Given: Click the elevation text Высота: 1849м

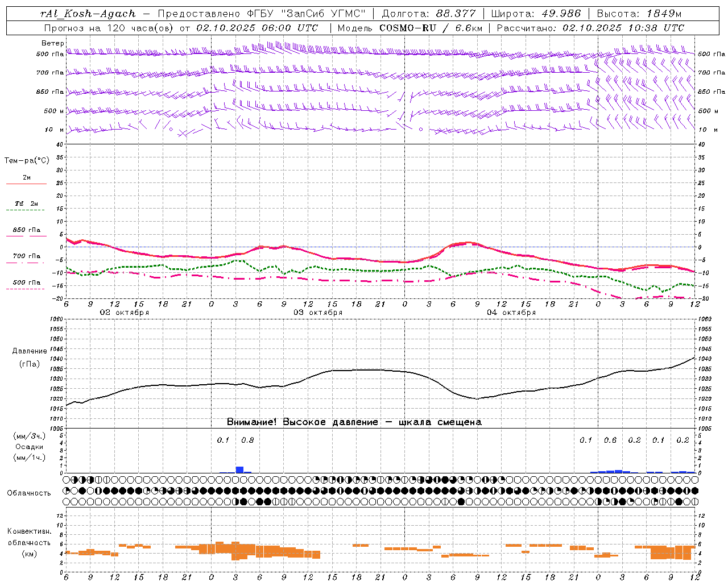Looking at the screenshot, I should click(x=639, y=14).
